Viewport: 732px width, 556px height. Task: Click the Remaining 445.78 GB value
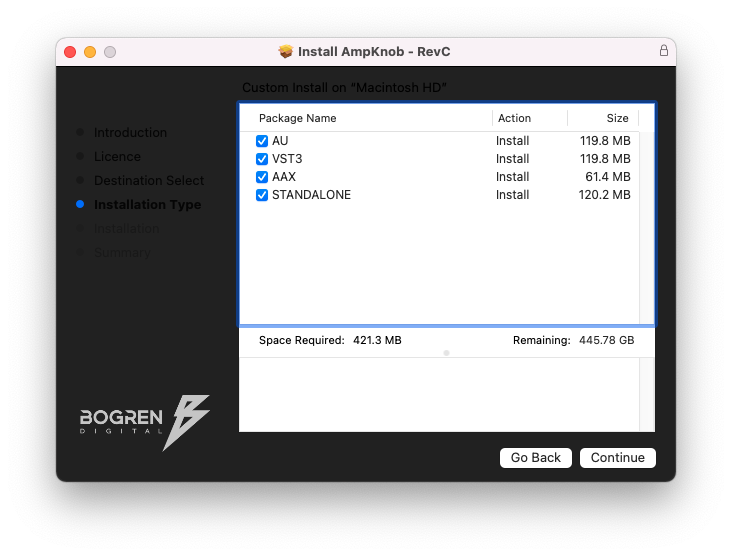pyautogui.click(x=606, y=340)
